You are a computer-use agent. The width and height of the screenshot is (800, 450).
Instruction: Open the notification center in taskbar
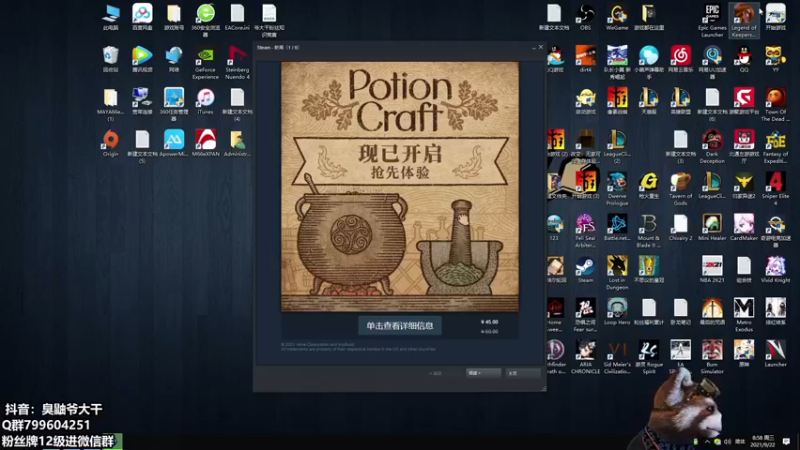coord(786,441)
